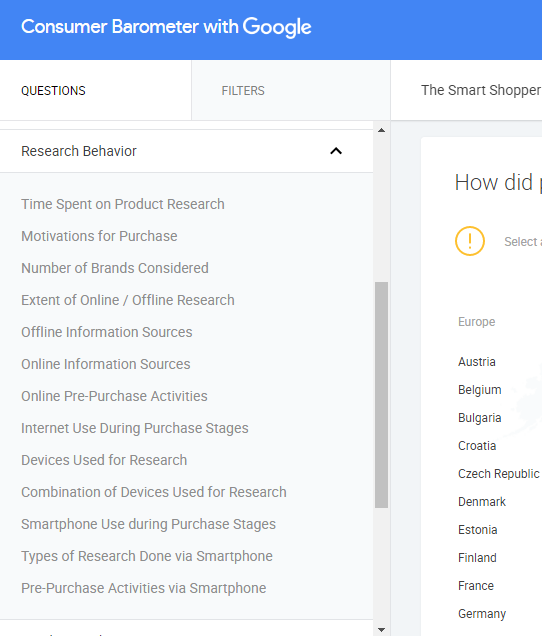This screenshot has height=636, width=542.
Task: Select France in the country list
Action: coord(476,586)
